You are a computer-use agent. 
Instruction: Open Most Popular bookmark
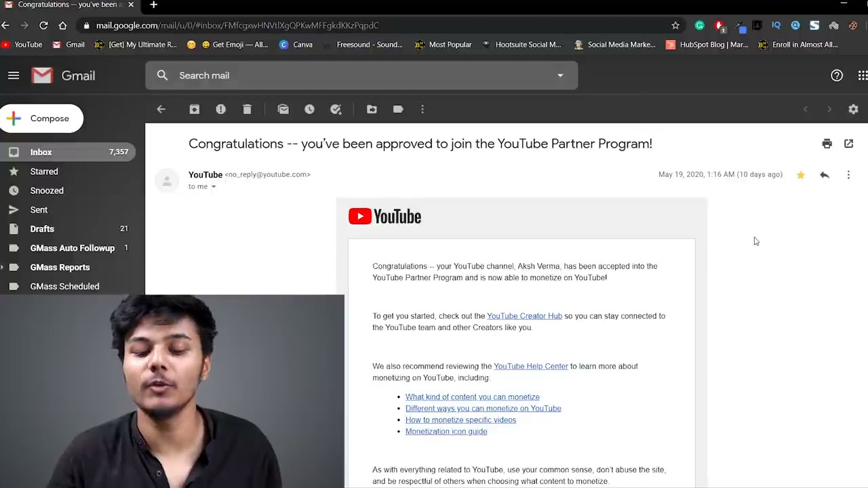click(x=443, y=45)
